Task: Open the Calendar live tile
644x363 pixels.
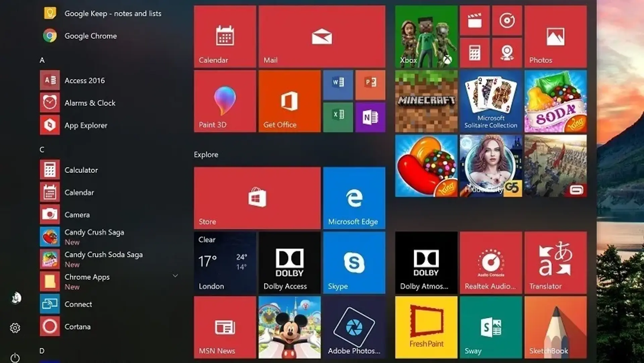Action: click(225, 36)
